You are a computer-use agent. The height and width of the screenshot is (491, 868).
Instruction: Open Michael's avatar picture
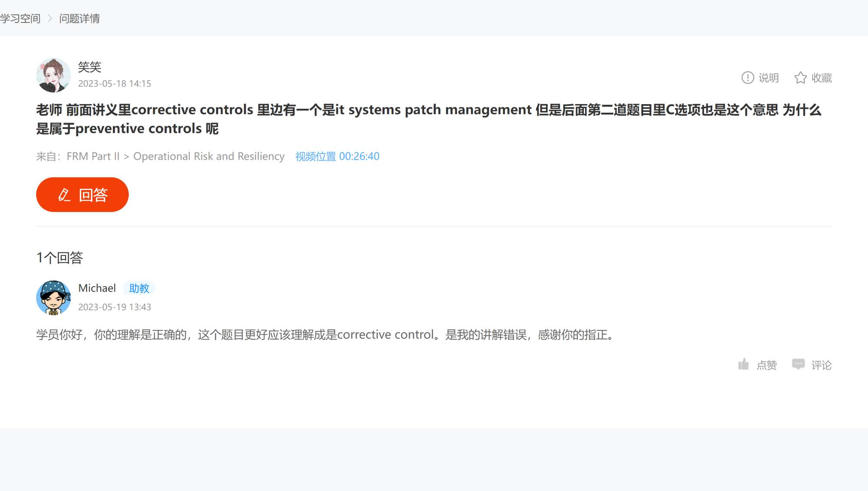53,298
